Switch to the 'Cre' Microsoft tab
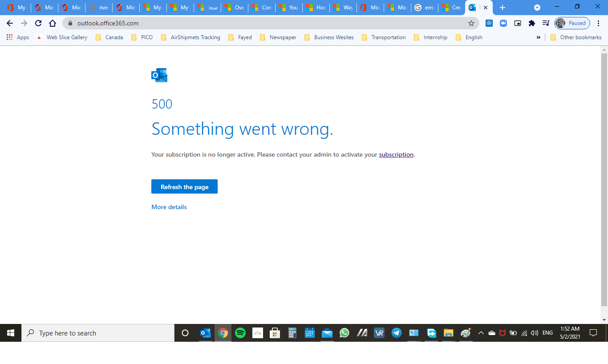 tap(451, 8)
